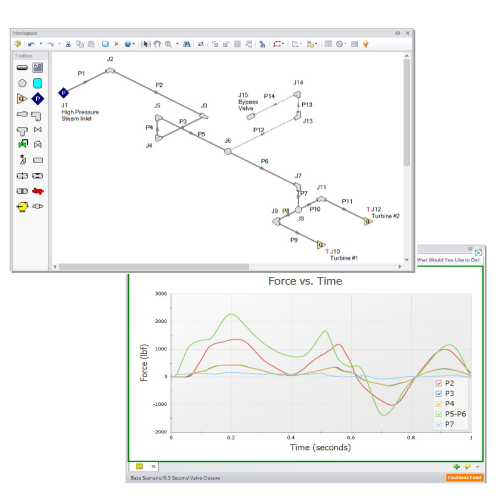
Task: Click the P6 pipe label
Action: point(264,161)
